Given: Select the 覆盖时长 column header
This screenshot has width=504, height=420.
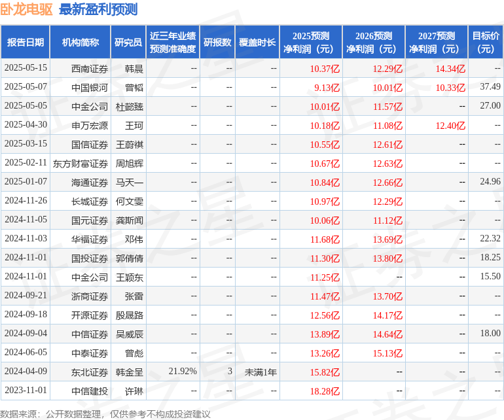Looking at the screenshot, I should click(257, 42).
